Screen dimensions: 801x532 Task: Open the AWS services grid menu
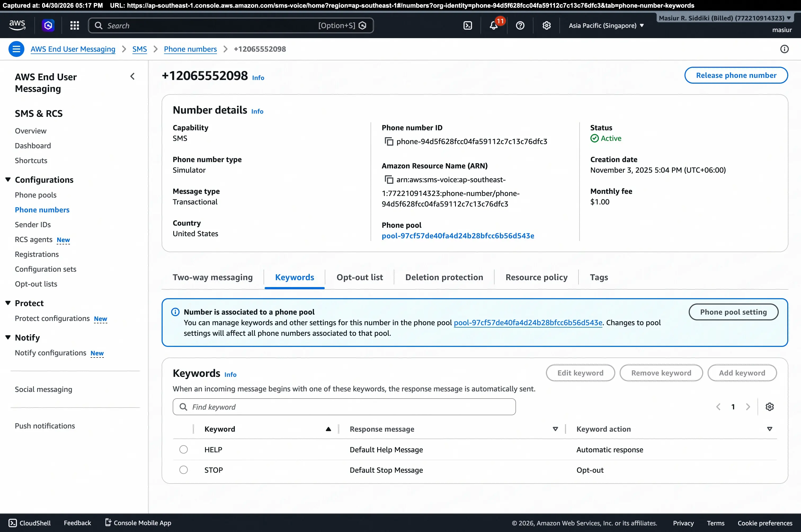75,25
